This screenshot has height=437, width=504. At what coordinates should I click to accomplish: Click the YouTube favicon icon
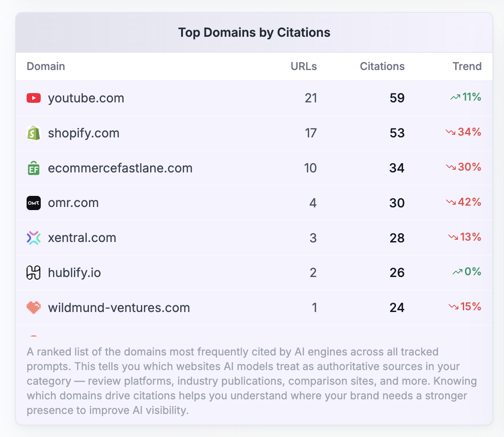click(x=33, y=98)
